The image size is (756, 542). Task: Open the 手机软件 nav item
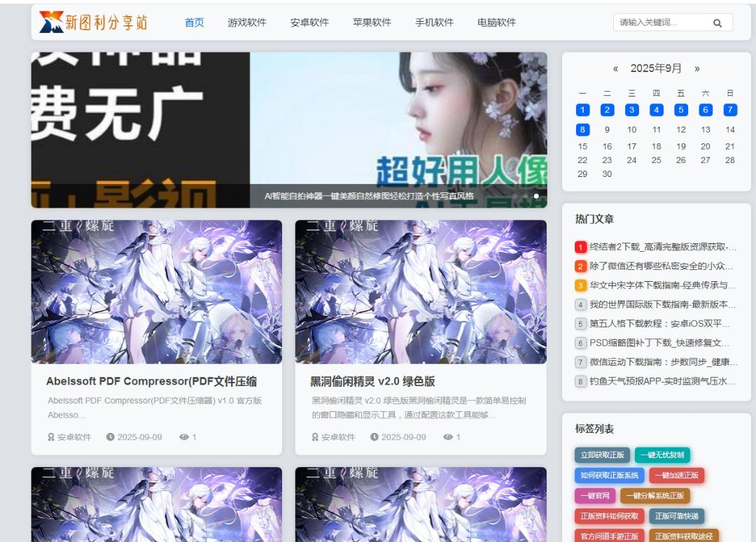click(435, 22)
